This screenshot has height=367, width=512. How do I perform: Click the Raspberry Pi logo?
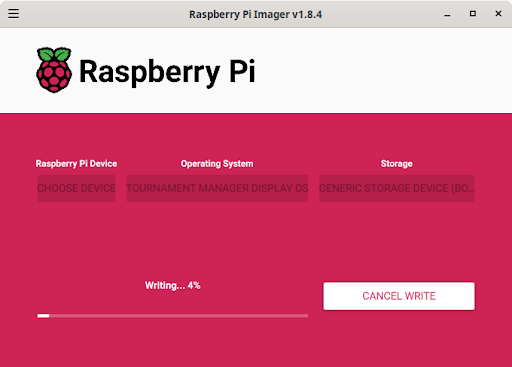pos(54,70)
